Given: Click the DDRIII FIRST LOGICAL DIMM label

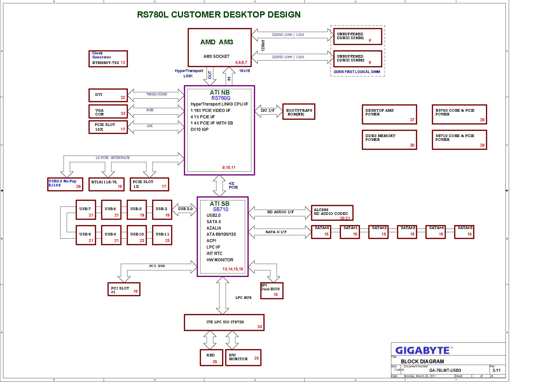Looking at the screenshot, I should tap(357, 72).
